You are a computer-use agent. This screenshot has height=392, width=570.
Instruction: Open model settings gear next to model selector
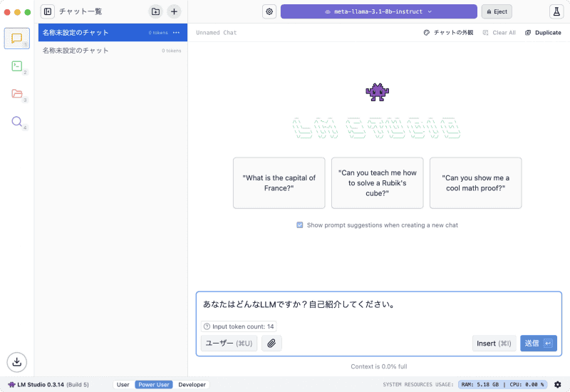point(269,11)
